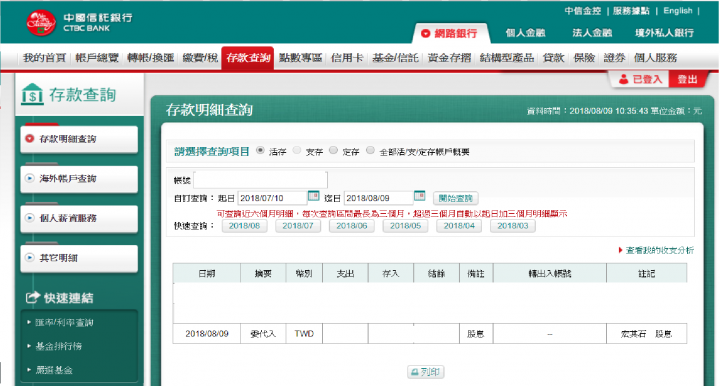The height and width of the screenshot is (386, 720).
Task: Open the start date calendar icon
Action: click(x=313, y=196)
